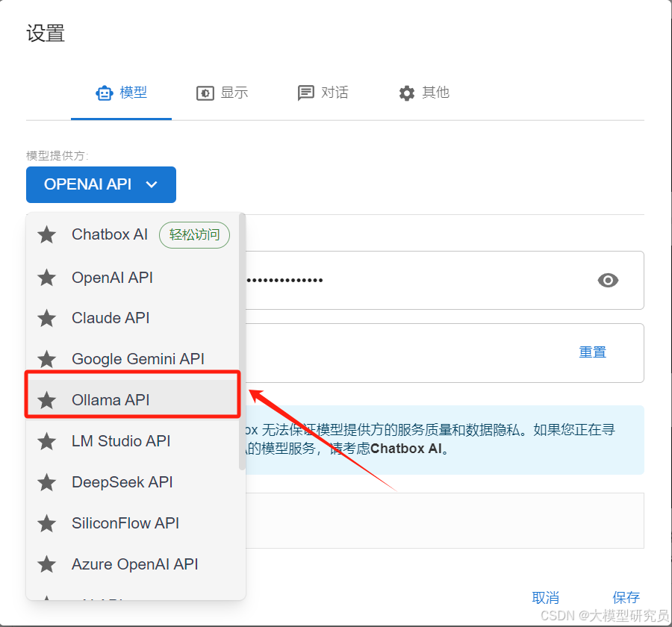Open the OPENAI API provider dropdown
The width and height of the screenshot is (672, 627).
[101, 184]
